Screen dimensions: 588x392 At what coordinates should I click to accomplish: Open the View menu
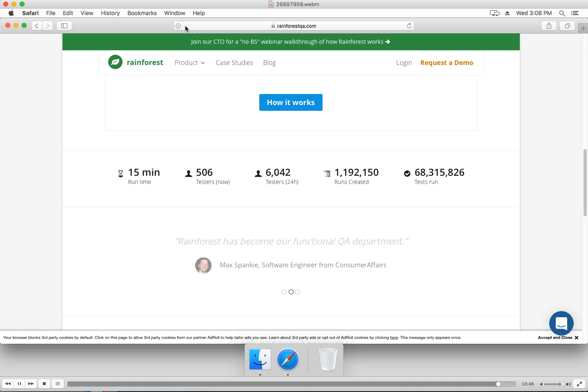87,13
